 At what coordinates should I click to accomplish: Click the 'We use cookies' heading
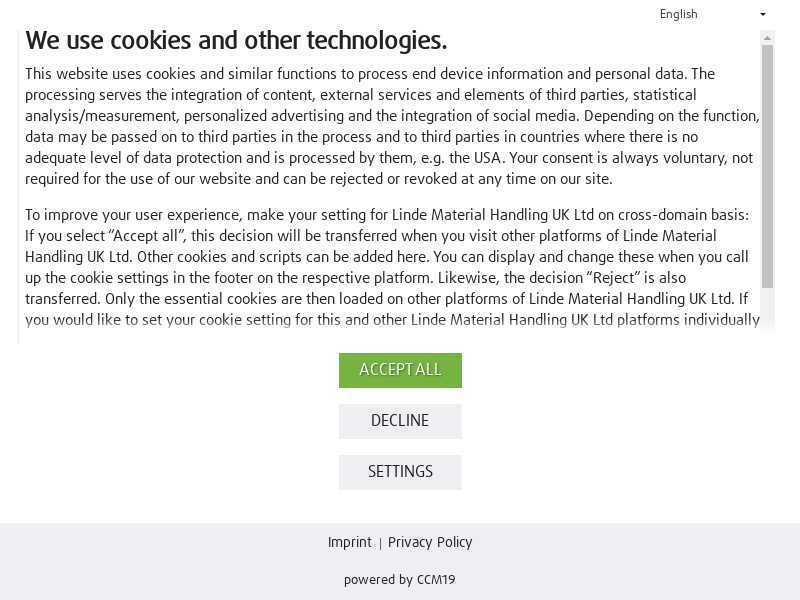point(236,40)
